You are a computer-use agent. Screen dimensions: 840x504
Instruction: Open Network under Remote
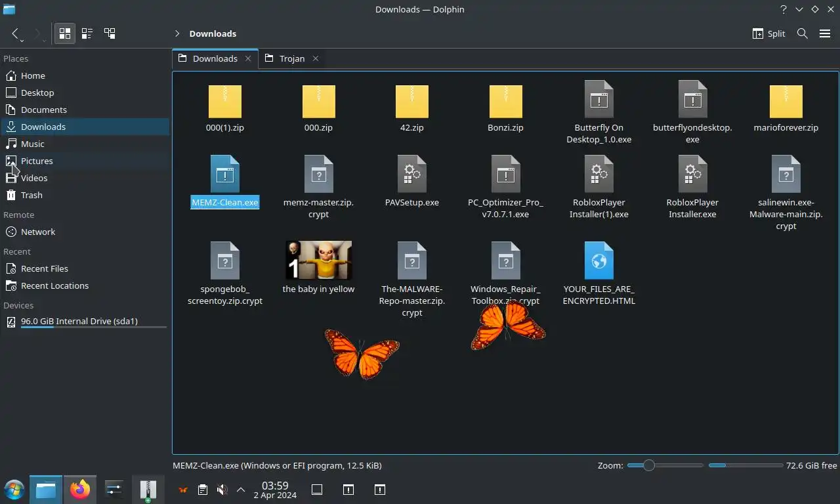[x=85, y=232]
